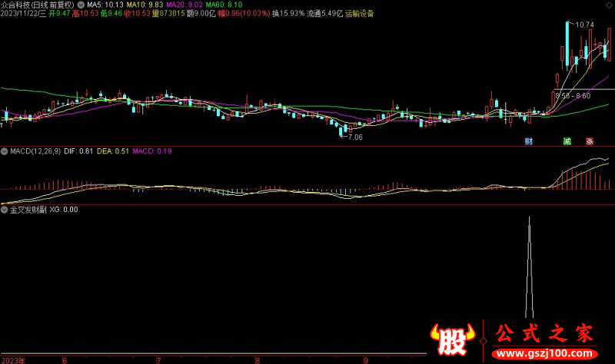615x364 pixels.
Task: Click the 7.06 low price annotation
Action: pos(355,137)
